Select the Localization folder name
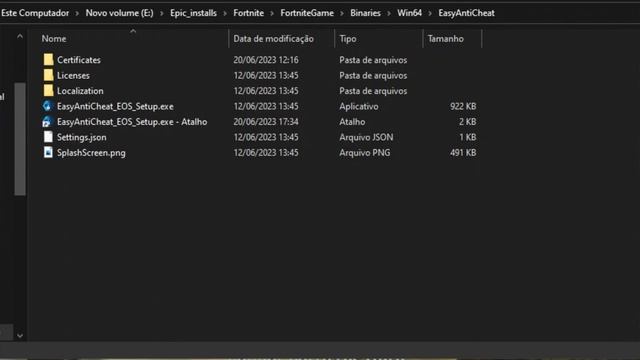The image size is (640, 360). (80, 91)
